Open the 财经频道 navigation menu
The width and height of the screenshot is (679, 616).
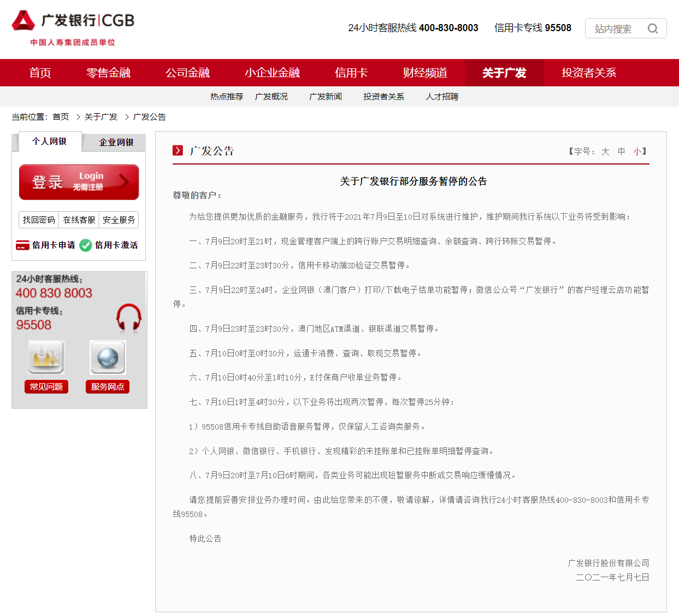pyautogui.click(x=425, y=73)
